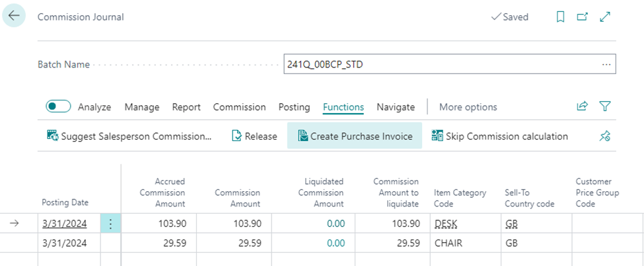Open the Report menu

[186, 107]
